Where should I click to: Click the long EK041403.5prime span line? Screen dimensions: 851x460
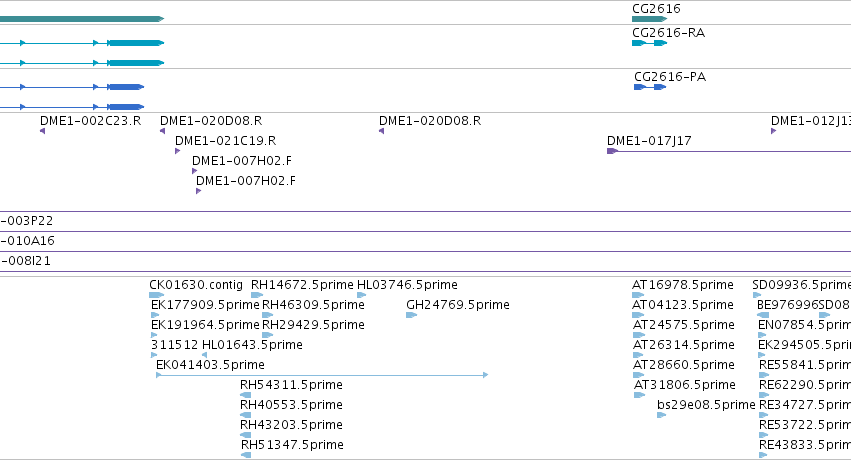point(322,375)
